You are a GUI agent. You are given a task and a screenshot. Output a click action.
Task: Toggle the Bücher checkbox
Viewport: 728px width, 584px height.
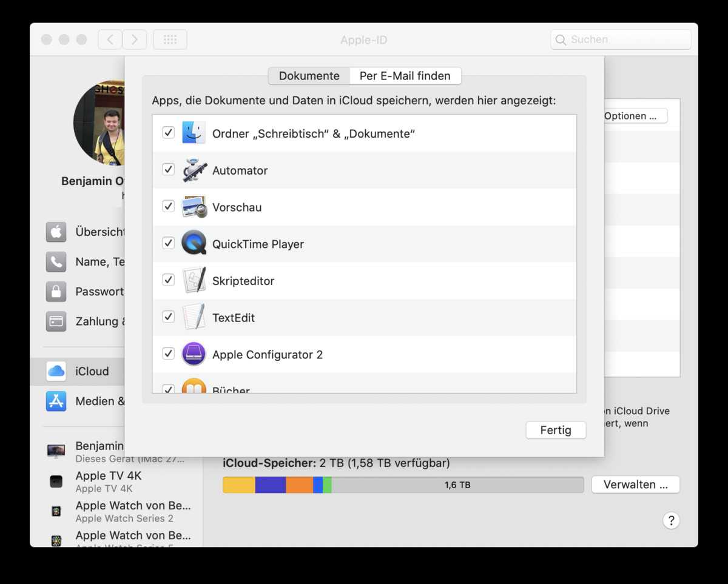pyautogui.click(x=169, y=389)
